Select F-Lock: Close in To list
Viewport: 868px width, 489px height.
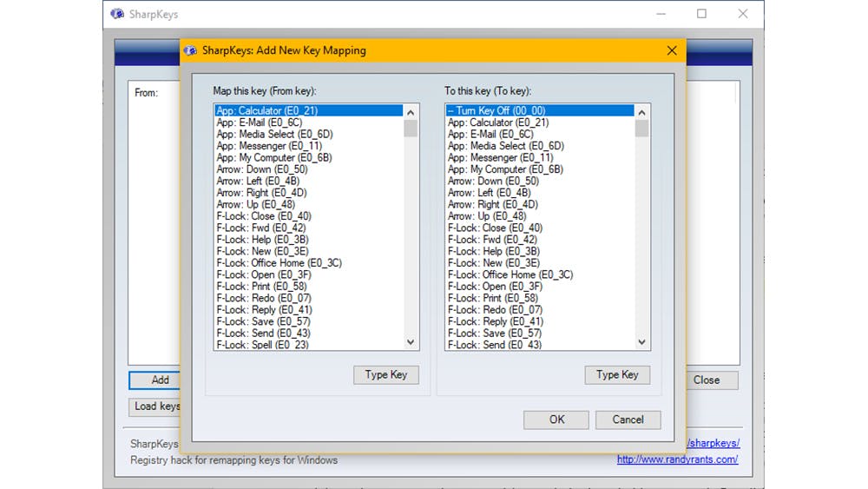(540, 228)
